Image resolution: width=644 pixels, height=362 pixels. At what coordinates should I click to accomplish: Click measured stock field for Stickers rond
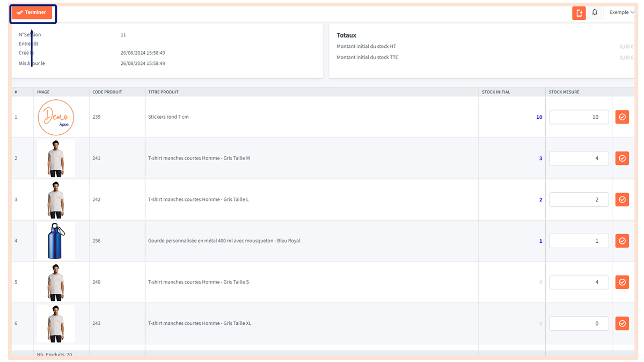(579, 117)
